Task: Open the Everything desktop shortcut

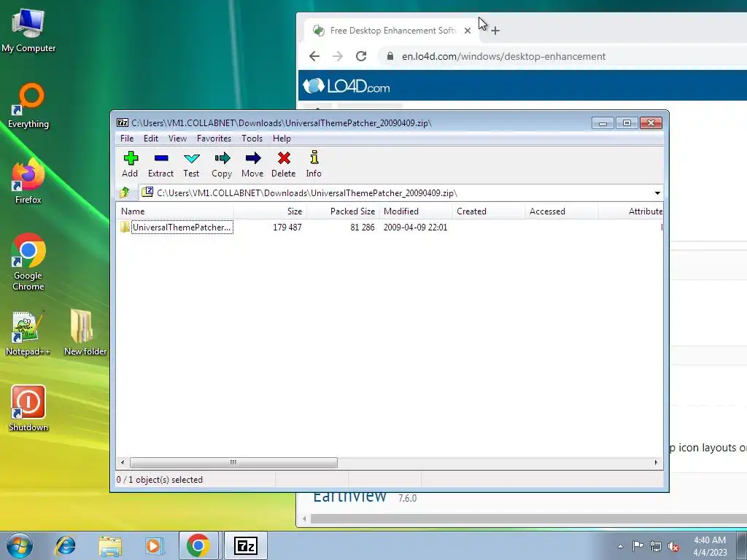Action: click(28, 106)
